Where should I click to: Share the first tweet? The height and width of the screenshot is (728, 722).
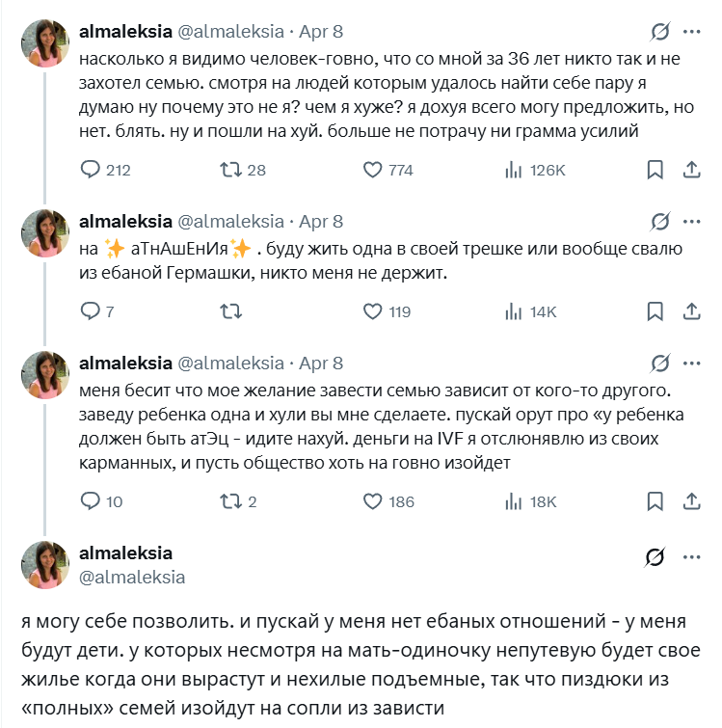point(691,170)
